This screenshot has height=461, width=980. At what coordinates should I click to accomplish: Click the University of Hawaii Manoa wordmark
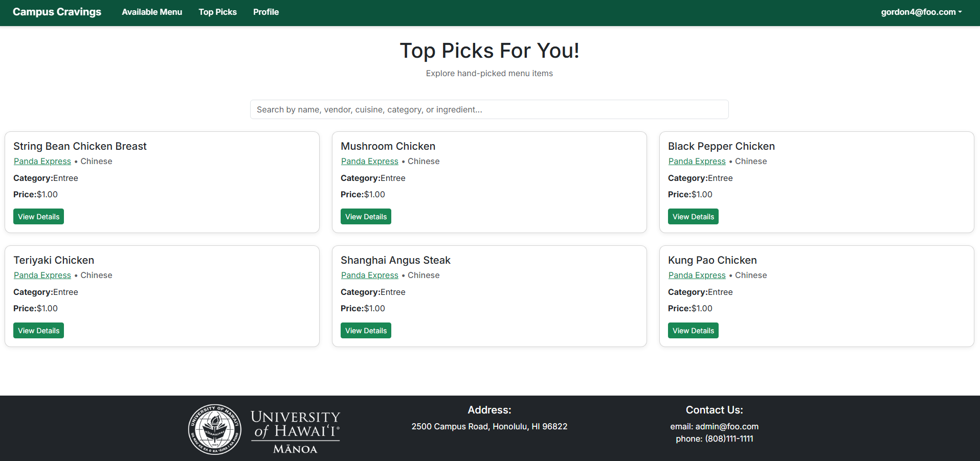295,432
